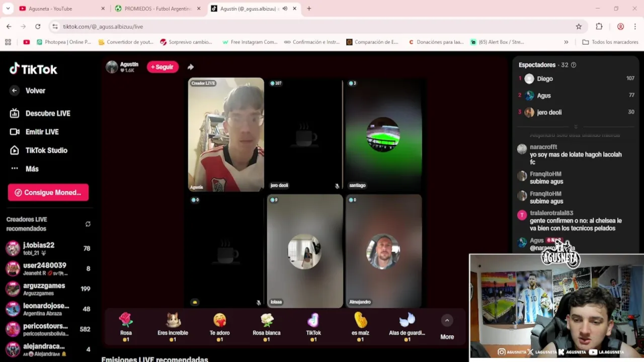The width and height of the screenshot is (644, 362).
Task: Open Free Instagram Com bookmark
Action: coord(250,42)
